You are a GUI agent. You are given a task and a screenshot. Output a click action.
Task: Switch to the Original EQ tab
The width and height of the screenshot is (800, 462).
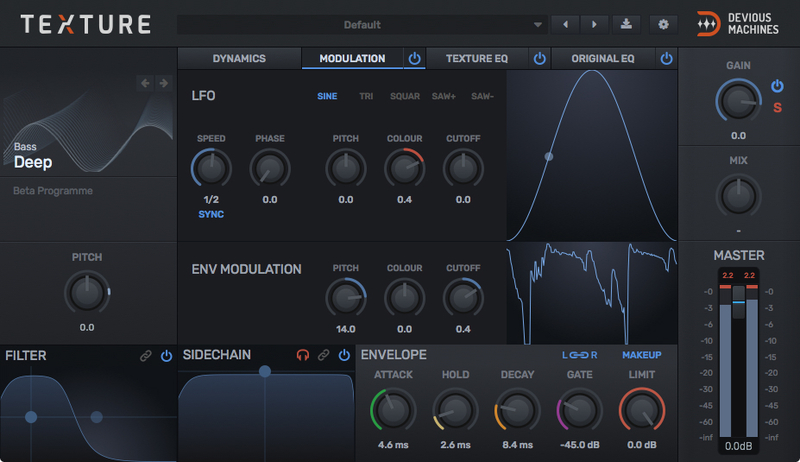click(602, 59)
